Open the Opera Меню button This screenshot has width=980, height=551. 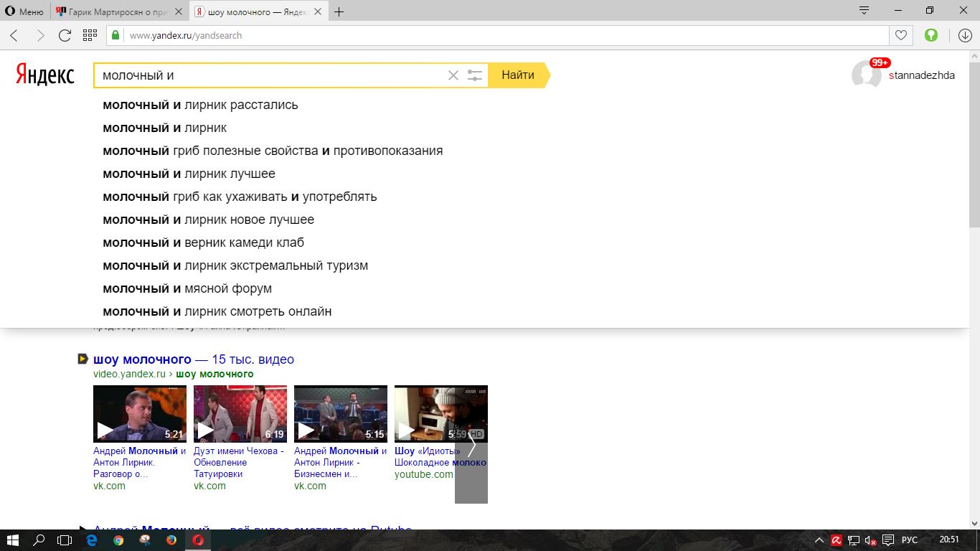click(25, 11)
